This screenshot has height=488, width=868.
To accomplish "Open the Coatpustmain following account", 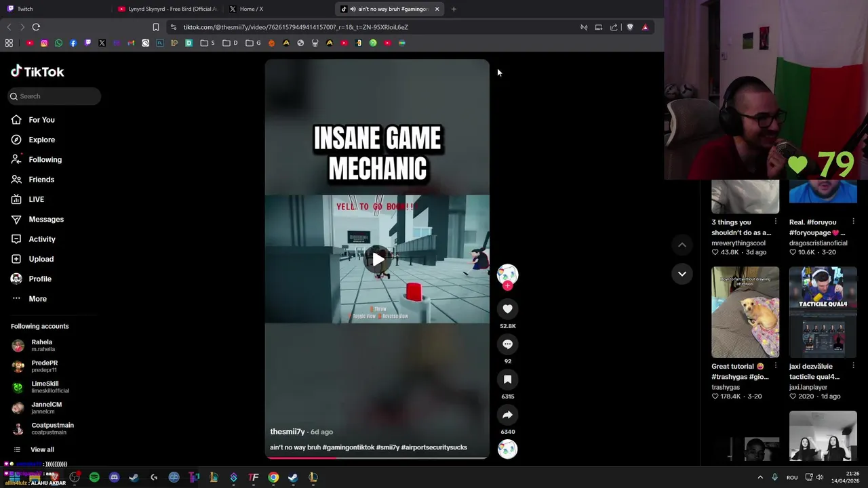I will click(42, 428).
